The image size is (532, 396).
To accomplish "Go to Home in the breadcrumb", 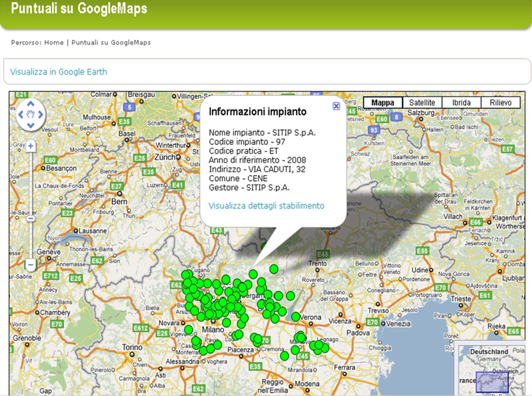I will [x=54, y=42].
